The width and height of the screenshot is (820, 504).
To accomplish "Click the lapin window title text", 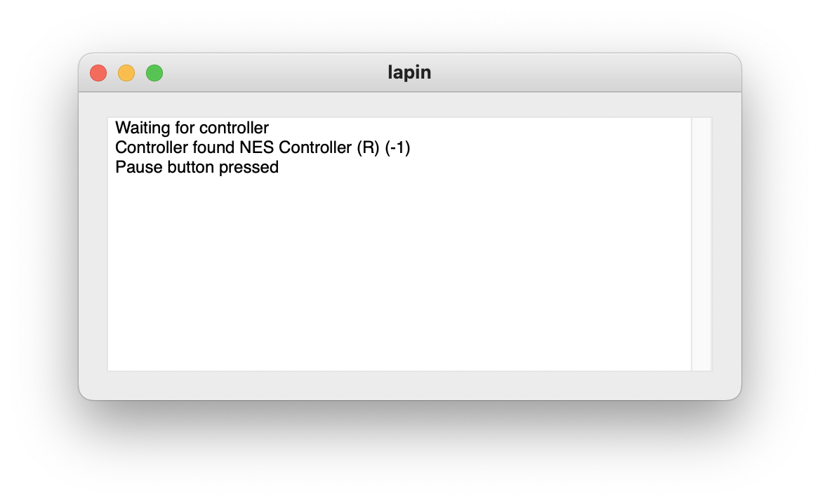I will point(409,72).
